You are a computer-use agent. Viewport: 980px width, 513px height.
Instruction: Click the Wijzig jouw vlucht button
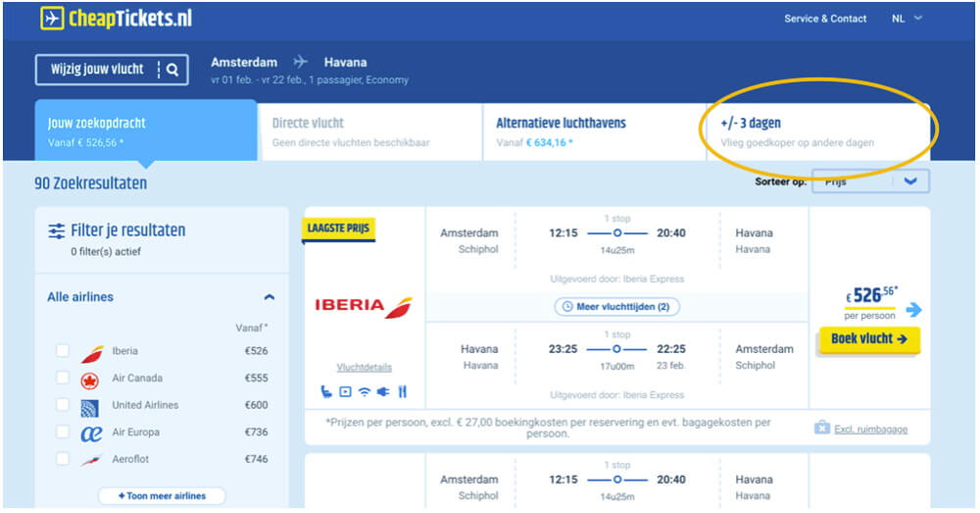tap(112, 70)
